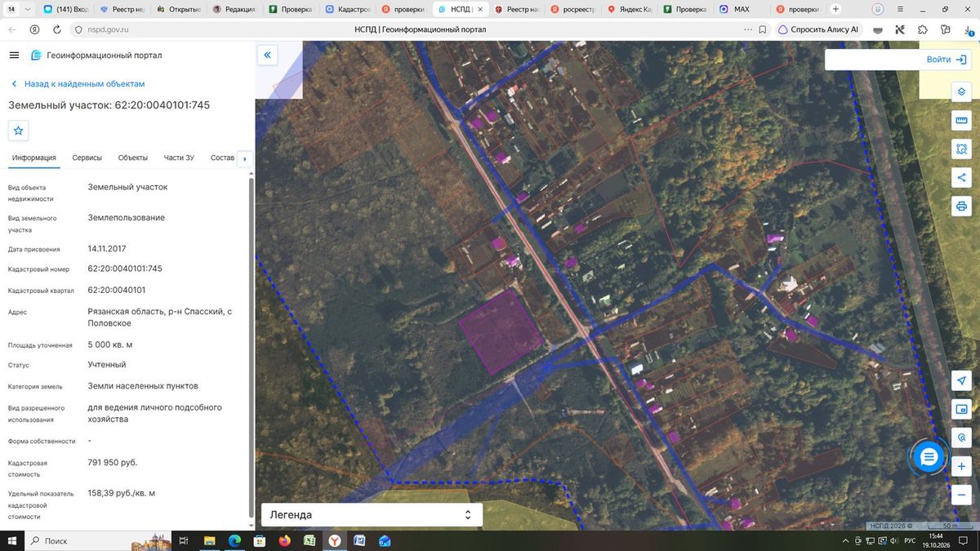Switch to the Части ЗУ tab
The image size is (980, 551).
pyautogui.click(x=179, y=158)
